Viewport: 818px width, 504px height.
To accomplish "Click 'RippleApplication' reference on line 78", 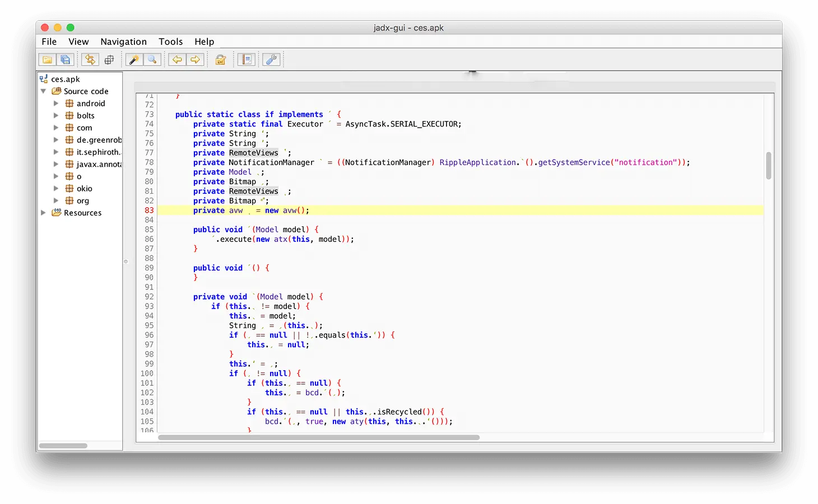I will point(478,162).
